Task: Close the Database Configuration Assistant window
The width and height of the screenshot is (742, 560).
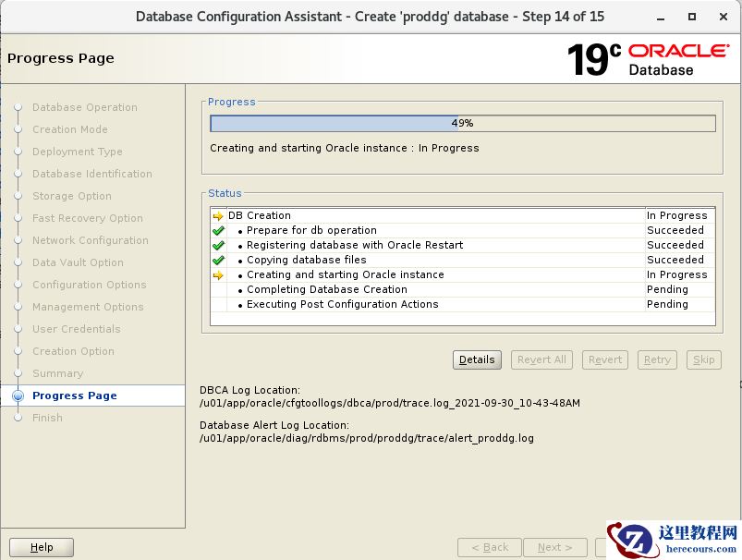Action: point(724,17)
